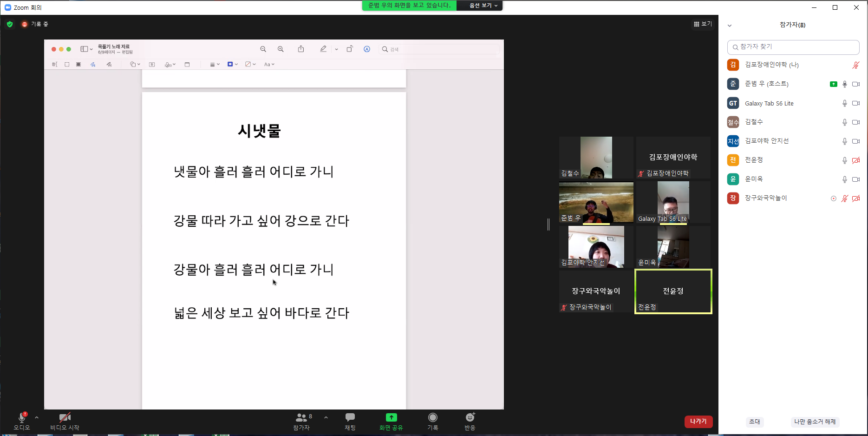Open the 채팅 chat button
Screen dimensions: 868x436
tap(350, 421)
